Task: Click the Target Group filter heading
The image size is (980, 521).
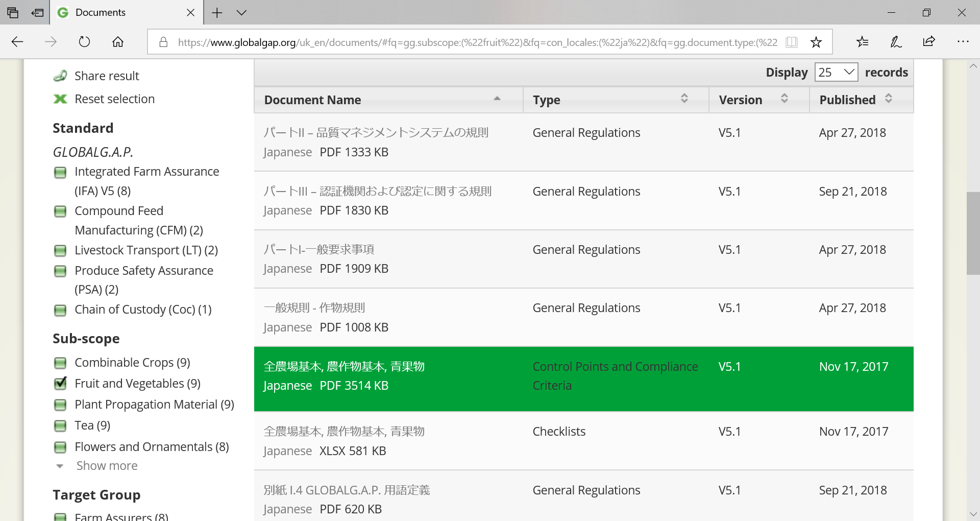Action: (96, 495)
